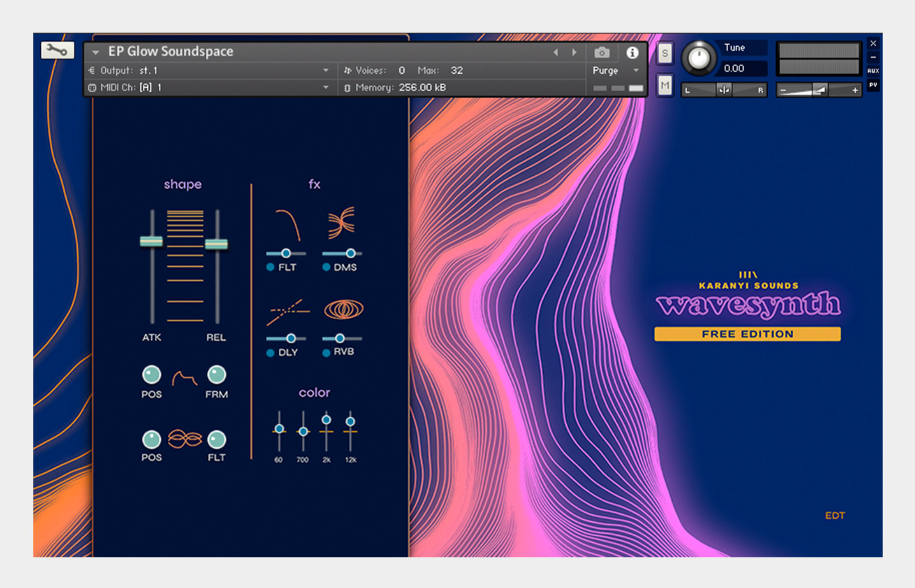The width and height of the screenshot is (915, 588).
Task: Click the next preset arrow
Action: [574, 52]
